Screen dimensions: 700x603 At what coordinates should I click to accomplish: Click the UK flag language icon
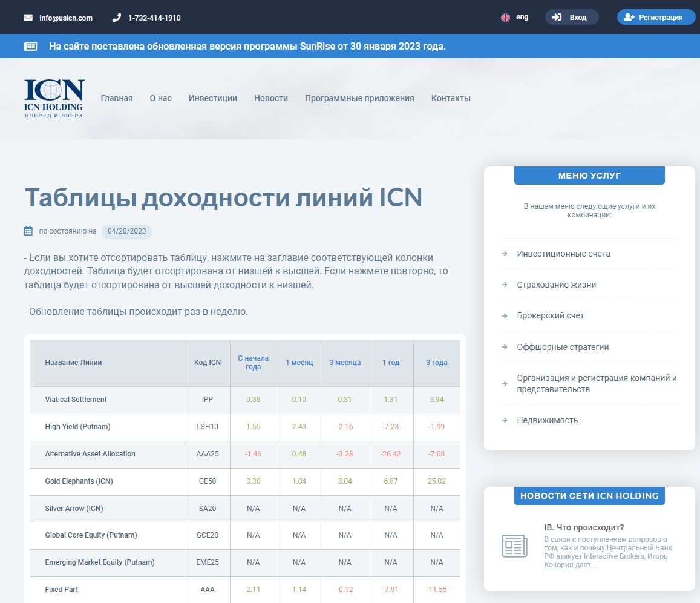(505, 18)
